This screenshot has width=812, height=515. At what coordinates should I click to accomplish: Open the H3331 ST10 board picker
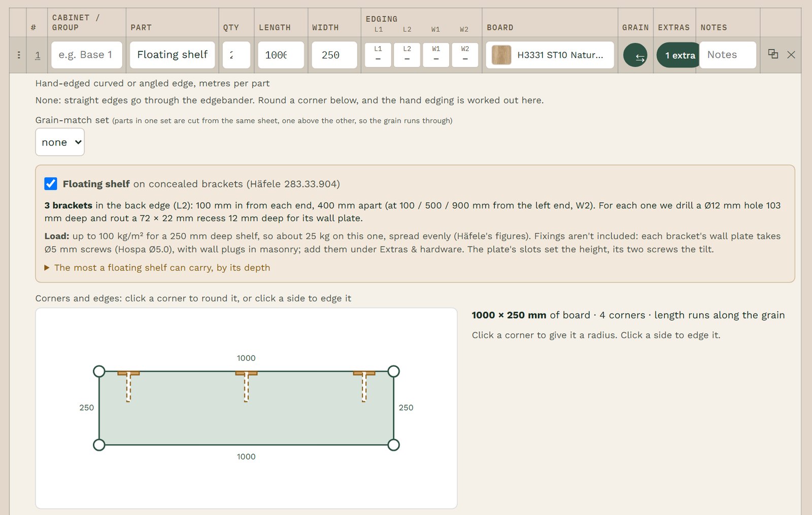click(550, 55)
